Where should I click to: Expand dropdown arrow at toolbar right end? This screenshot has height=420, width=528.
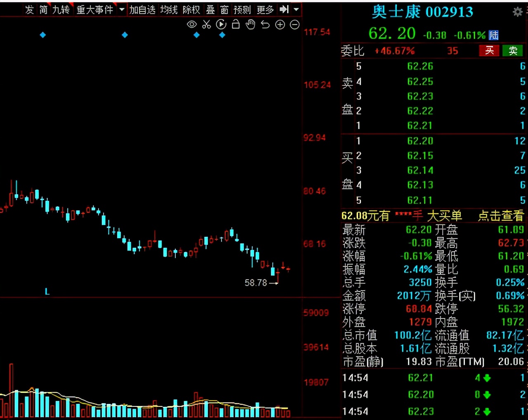pyautogui.click(x=296, y=9)
